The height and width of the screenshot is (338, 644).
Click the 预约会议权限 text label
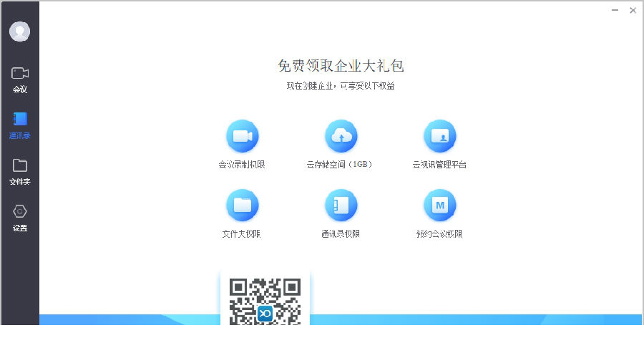pyautogui.click(x=439, y=234)
